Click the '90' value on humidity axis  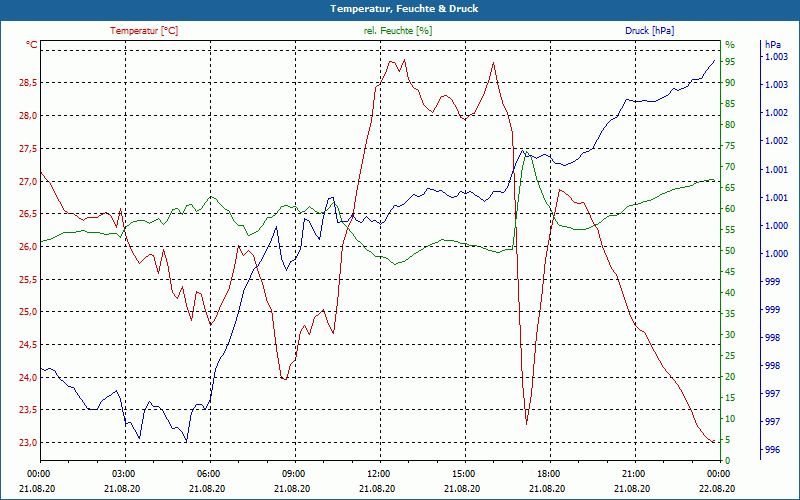click(730, 83)
